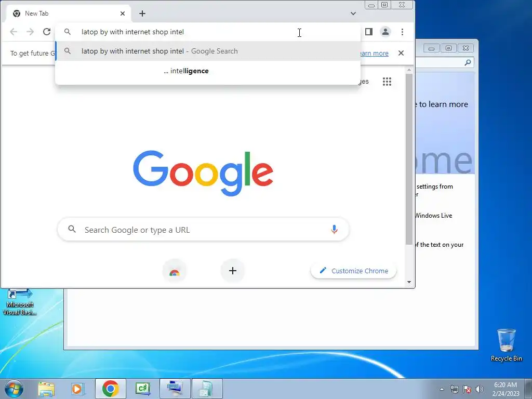Open Action Center flag tray icon
This screenshot has width=532, height=399.
[467, 389]
